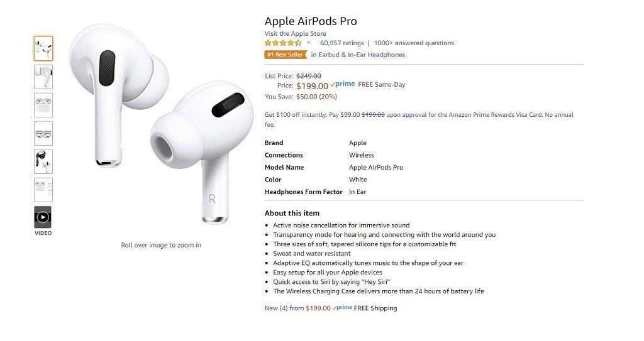This screenshot has width=644, height=341.
Task: Expand the star rating dropdown arrow
Action: tap(308, 43)
